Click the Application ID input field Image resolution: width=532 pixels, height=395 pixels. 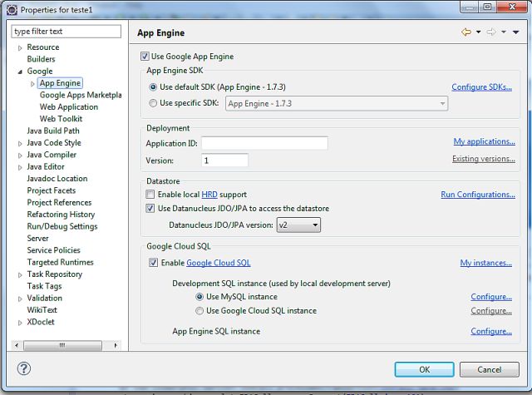coord(264,143)
